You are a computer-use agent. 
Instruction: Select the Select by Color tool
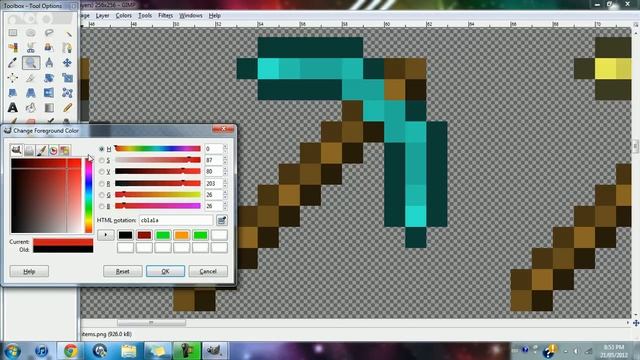click(x=13, y=47)
